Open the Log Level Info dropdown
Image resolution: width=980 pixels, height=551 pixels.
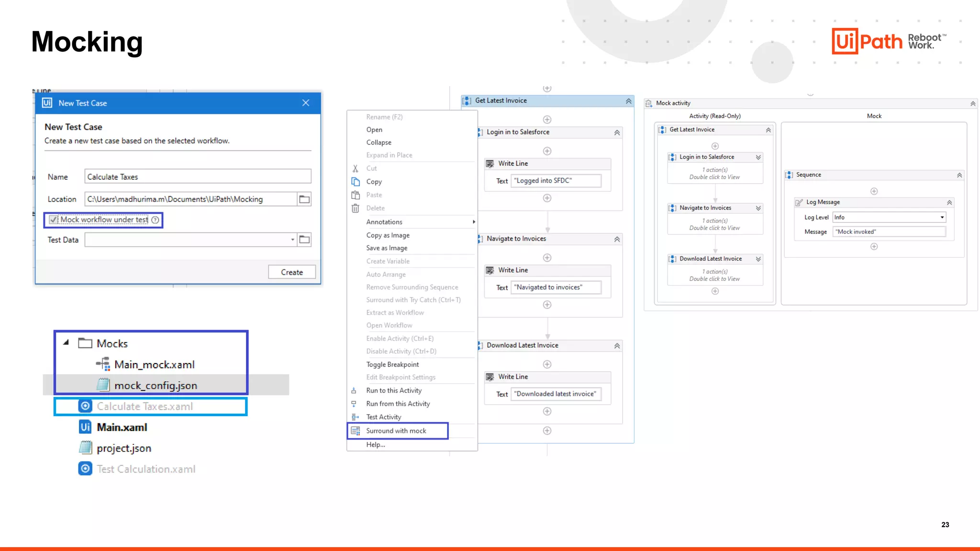point(942,217)
